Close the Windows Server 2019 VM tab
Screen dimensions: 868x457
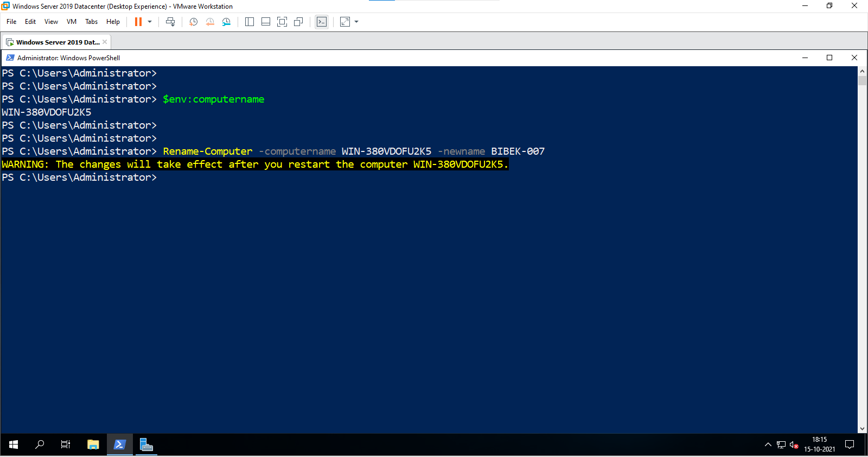click(x=105, y=42)
